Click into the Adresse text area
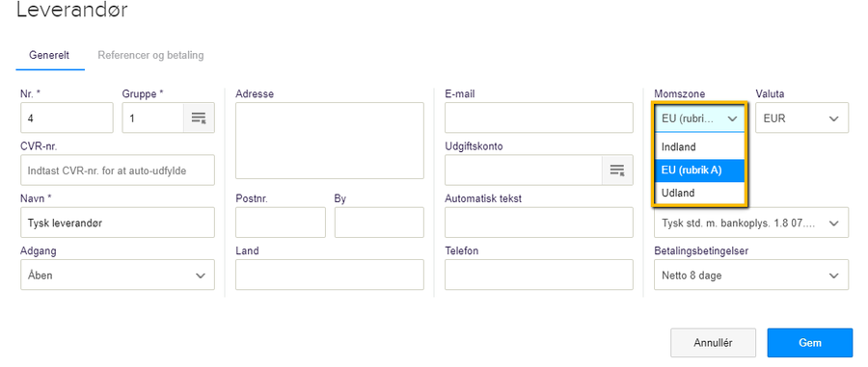 pyautogui.click(x=330, y=141)
